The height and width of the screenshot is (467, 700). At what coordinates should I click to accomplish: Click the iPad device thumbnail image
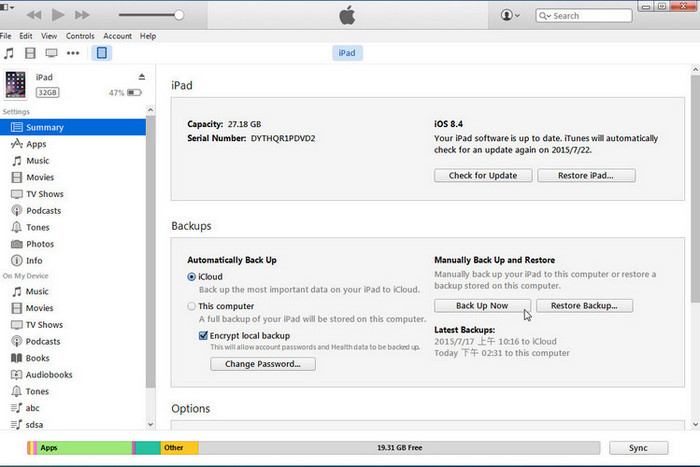tap(16, 84)
